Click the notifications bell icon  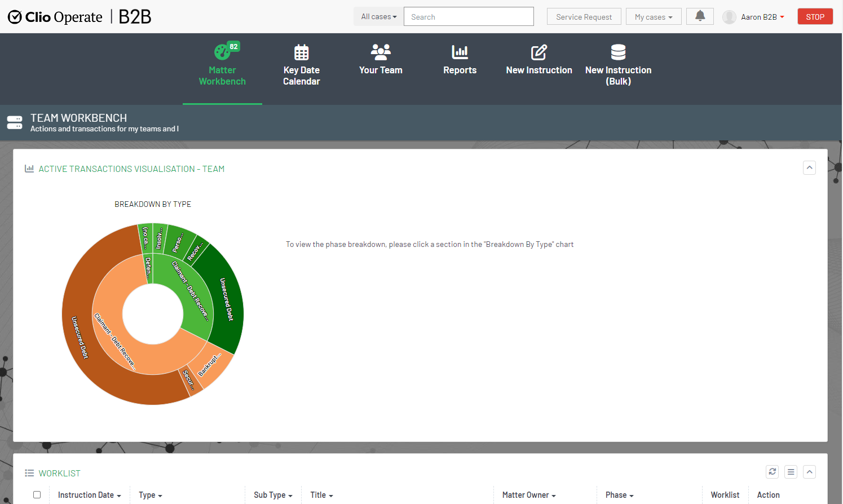(x=700, y=16)
